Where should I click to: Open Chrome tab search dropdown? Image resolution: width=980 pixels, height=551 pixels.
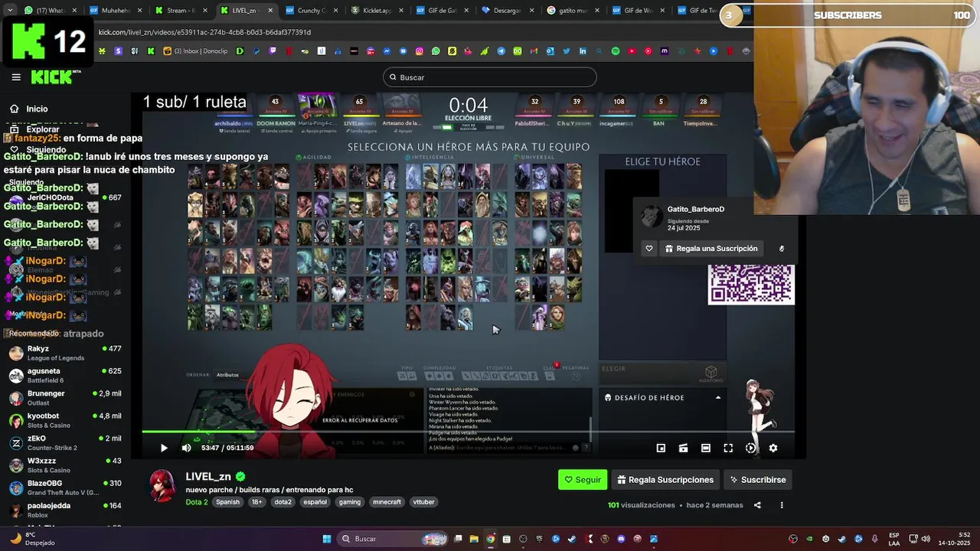coord(10,11)
